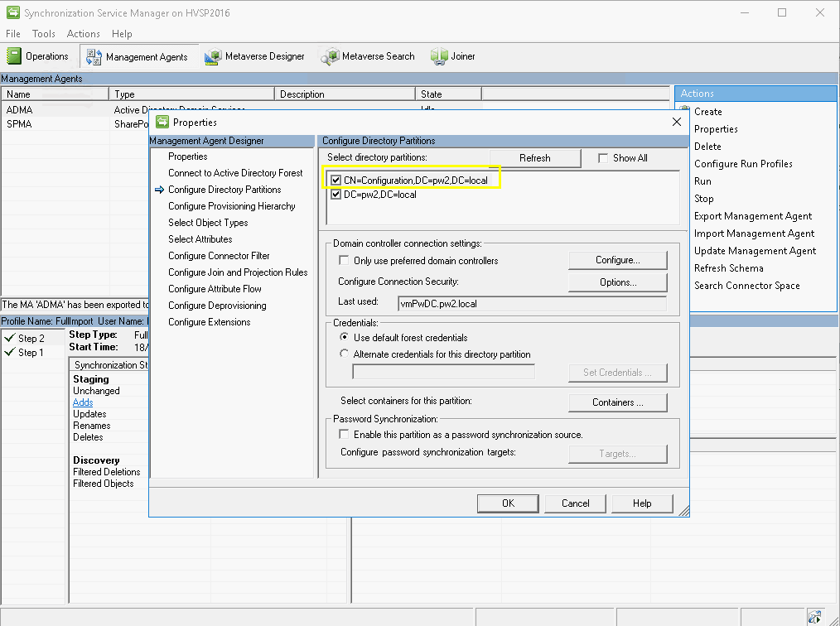Click the Properties dialog title icon
The height and width of the screenshot is (626, 840).
tap(162, 122)
